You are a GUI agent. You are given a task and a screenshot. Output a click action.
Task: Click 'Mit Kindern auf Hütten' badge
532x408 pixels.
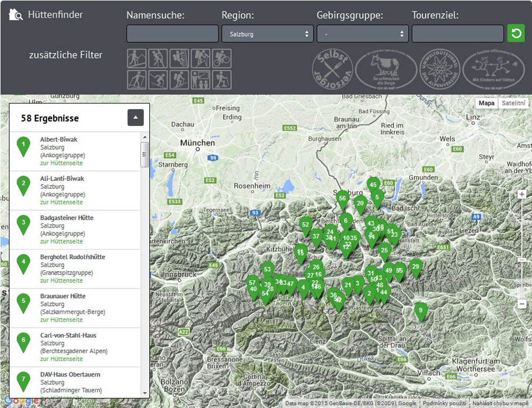[x=493, y=69]
